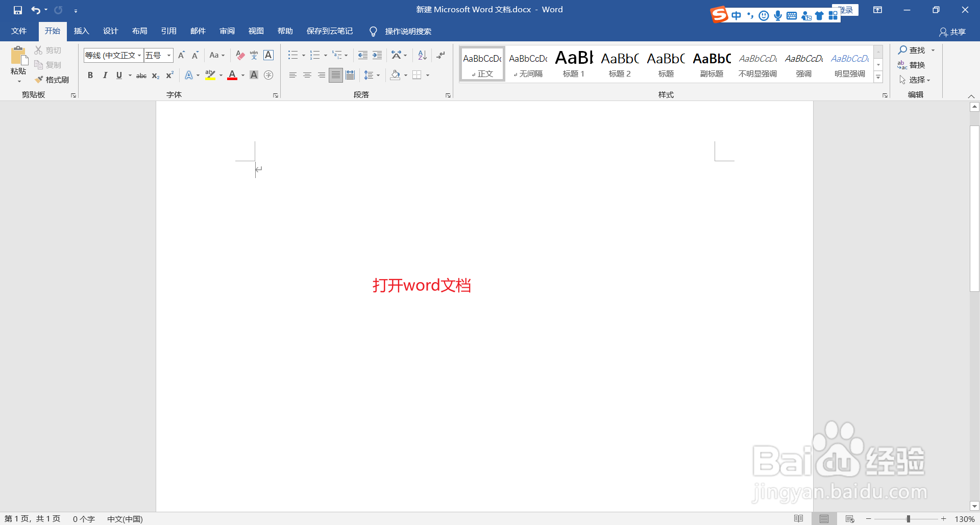Clear all formatting with the eraser icon
The height and width of the screenshot is (525, 980).
pos(240,55)
